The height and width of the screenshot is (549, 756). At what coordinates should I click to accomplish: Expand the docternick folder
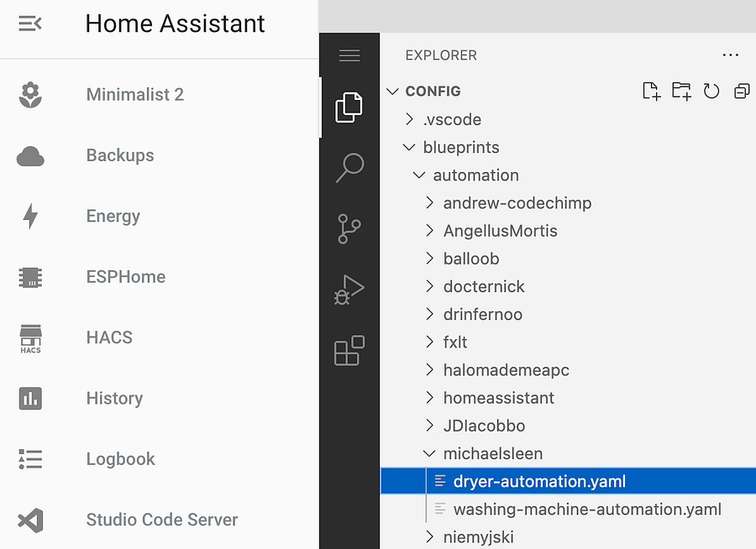(x=429, y=286)
